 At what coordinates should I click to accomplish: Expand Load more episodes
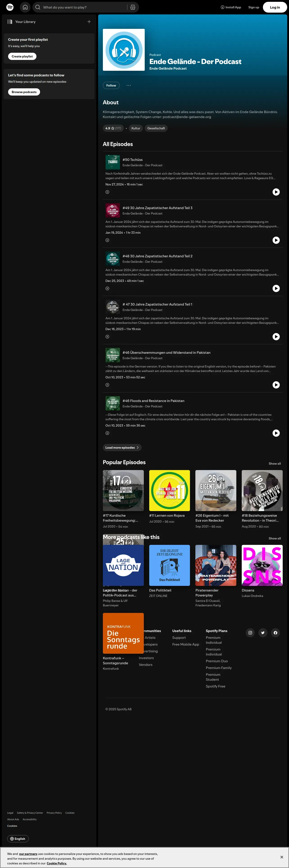tap(122, 448)
